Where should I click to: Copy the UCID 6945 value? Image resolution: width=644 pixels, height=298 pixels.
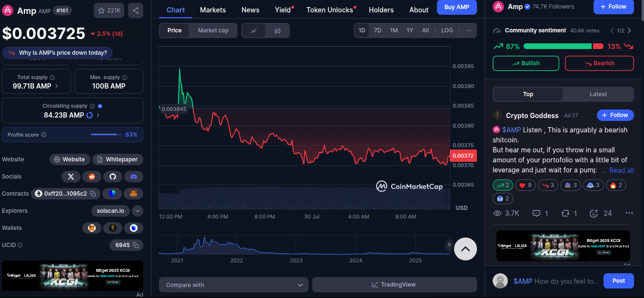136,245
